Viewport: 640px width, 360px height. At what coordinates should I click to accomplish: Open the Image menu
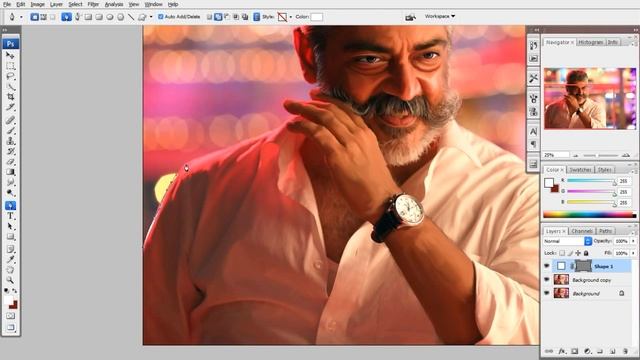coord(38,4)
